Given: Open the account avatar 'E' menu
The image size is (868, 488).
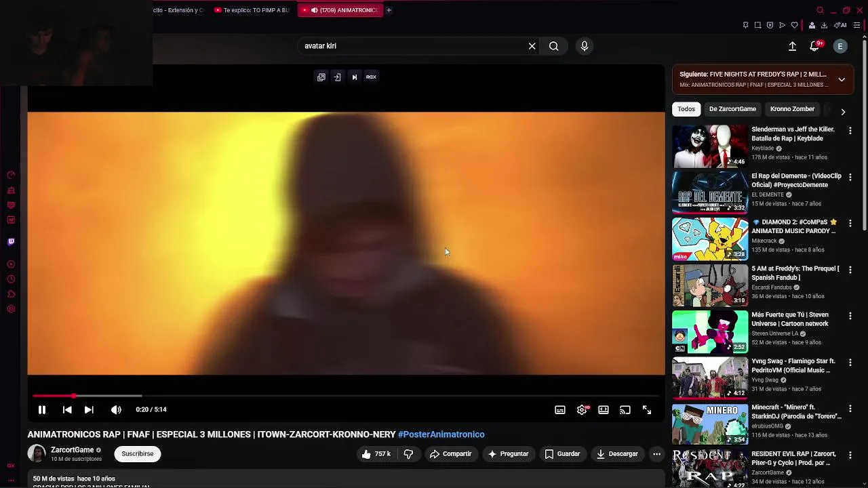Looking at the screenshot, I should [840, 46].
